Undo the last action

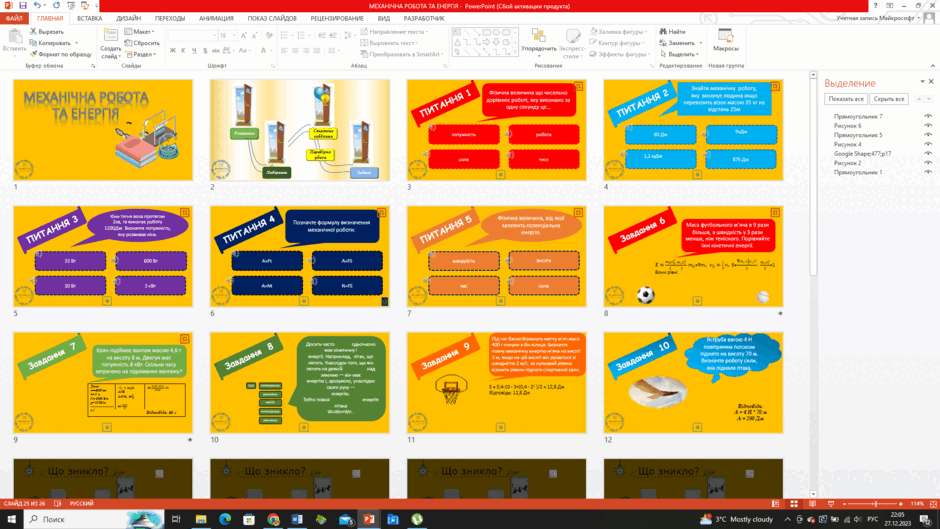(x=37, y=5)
